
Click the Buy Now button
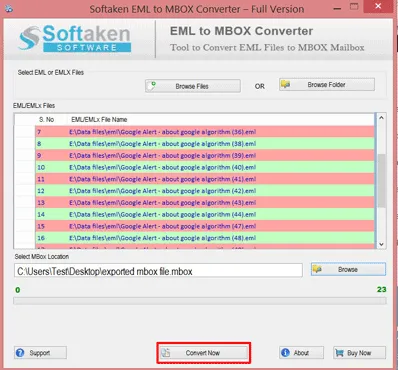click(359, 353)
